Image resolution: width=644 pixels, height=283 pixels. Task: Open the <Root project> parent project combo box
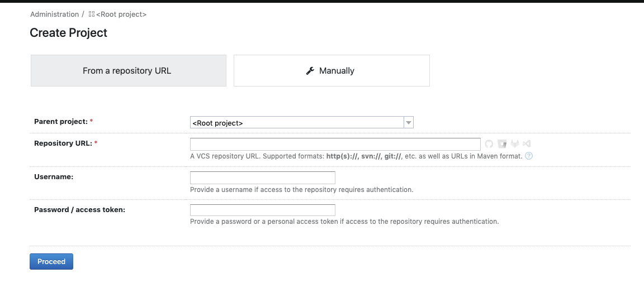[301, 123]
